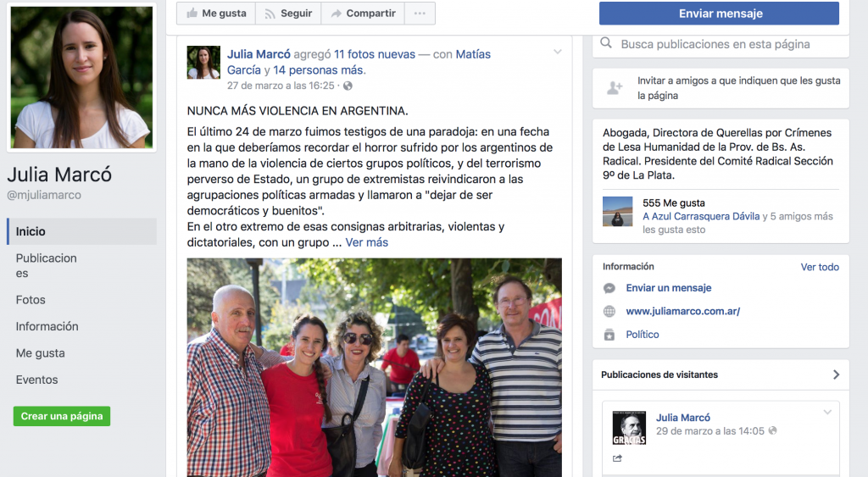Open Julia Marcó's profile picture
868x477 pixels.
point(81,77)
